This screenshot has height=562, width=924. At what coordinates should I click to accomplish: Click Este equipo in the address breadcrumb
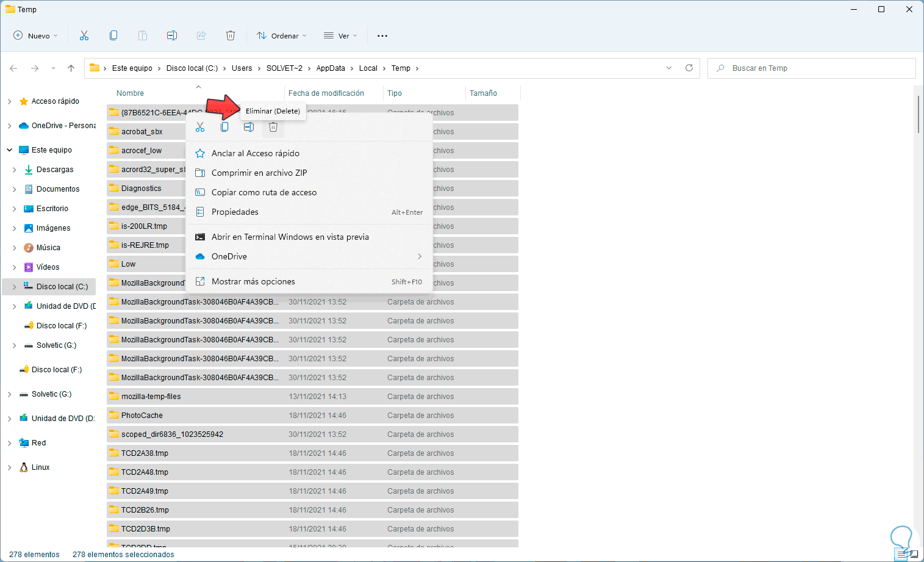click(132, 68)
